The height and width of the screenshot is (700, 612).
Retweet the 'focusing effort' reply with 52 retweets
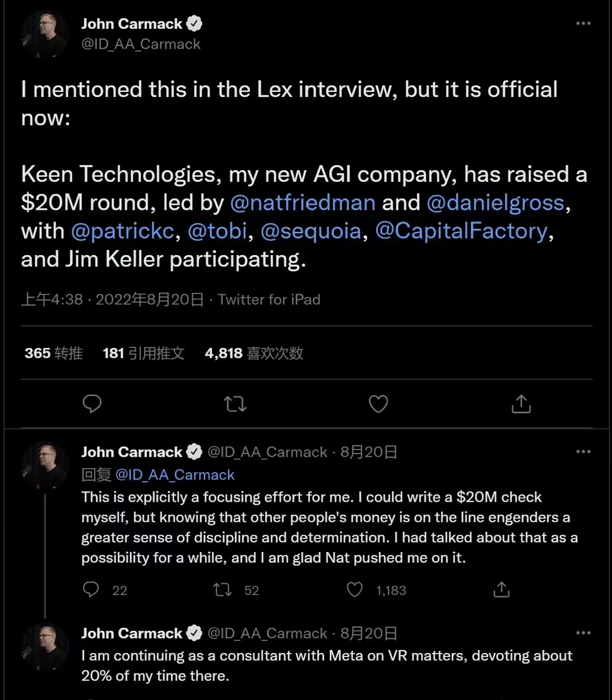(x=223, y=590)
